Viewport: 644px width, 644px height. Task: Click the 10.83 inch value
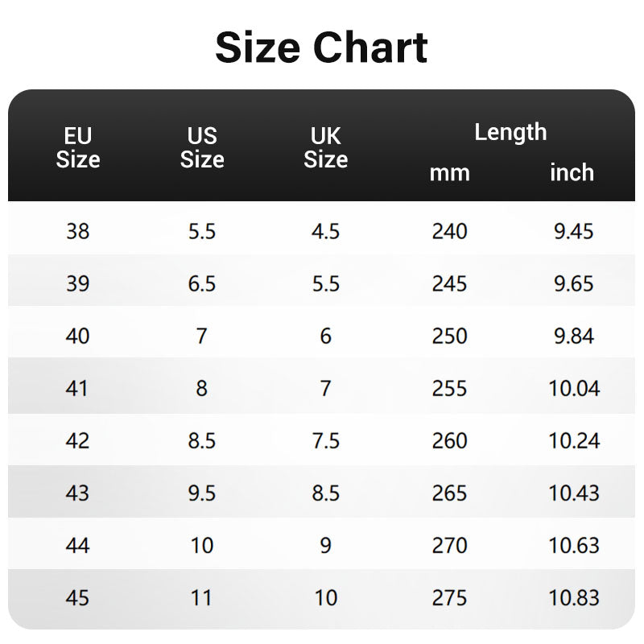point(574,598)
